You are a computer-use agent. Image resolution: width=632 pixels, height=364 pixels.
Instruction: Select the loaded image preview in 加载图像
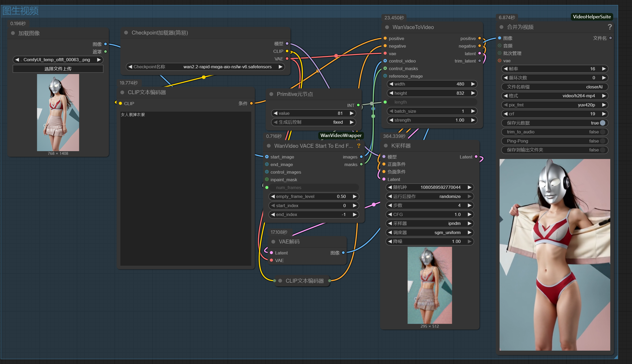click(x=58, y=112)
